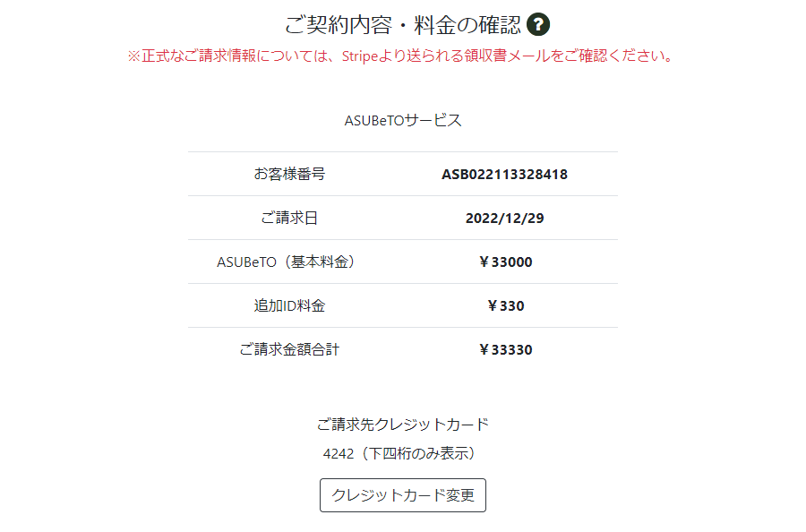Screen dimensions: 806x532
Task: Click the ￥330 additional ID fee
Action: click(505, 305)
